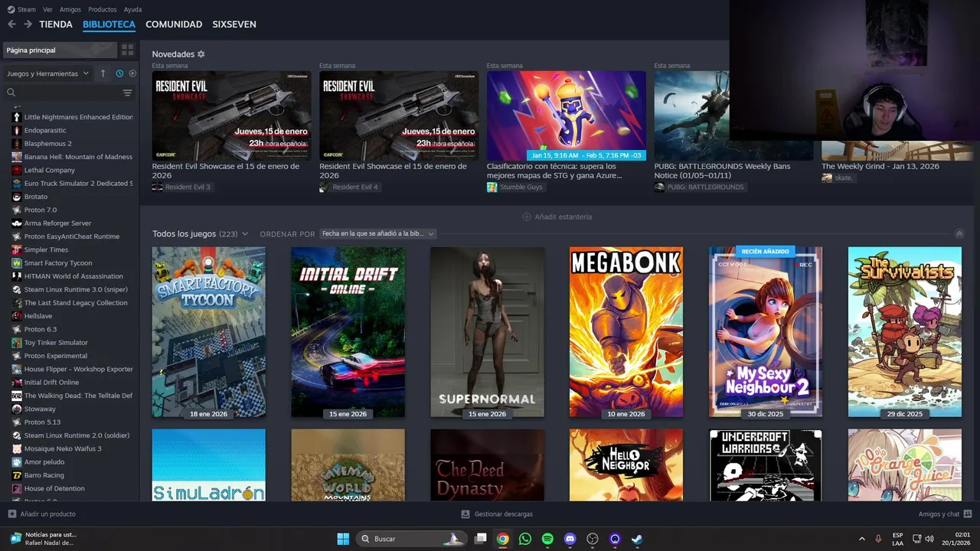
Task: Open the Ver menu
Action: pos(47,9)
